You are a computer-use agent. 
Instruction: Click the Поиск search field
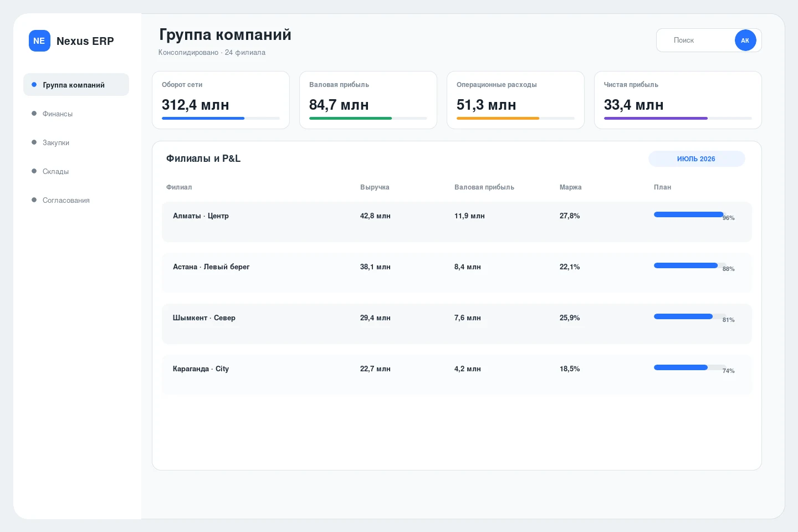tap(695, 40)
